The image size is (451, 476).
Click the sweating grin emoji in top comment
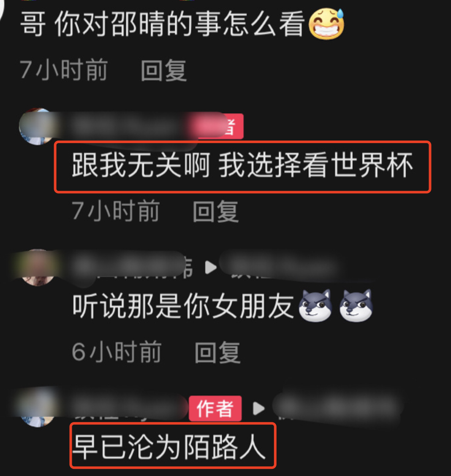(327, 23)
